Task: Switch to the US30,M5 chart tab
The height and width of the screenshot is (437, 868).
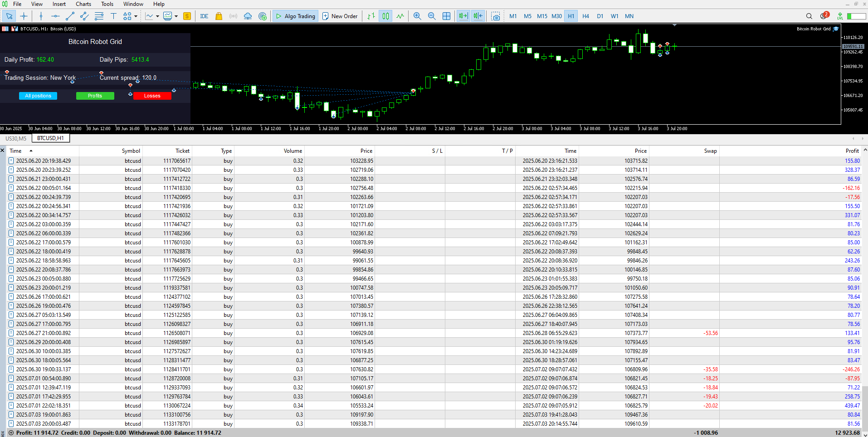Action: click(x=16, y=138)
